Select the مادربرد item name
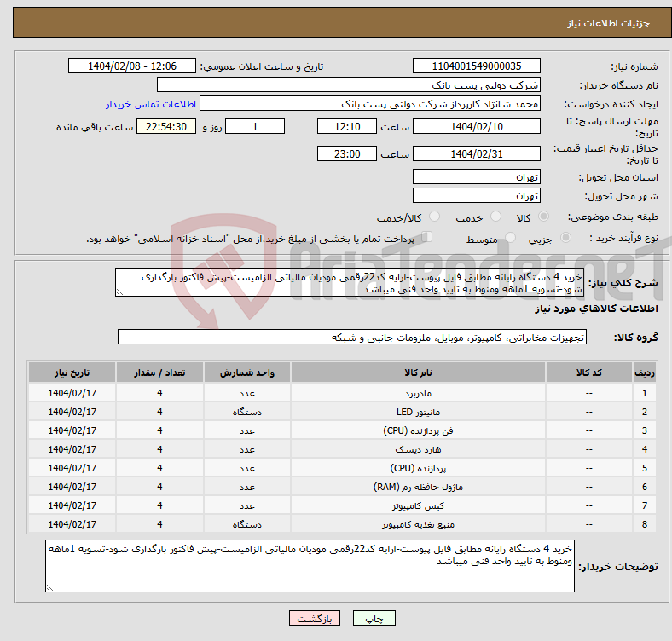This screenshot has height=641, width=672. pyautogui.click(x=418, y=393)
